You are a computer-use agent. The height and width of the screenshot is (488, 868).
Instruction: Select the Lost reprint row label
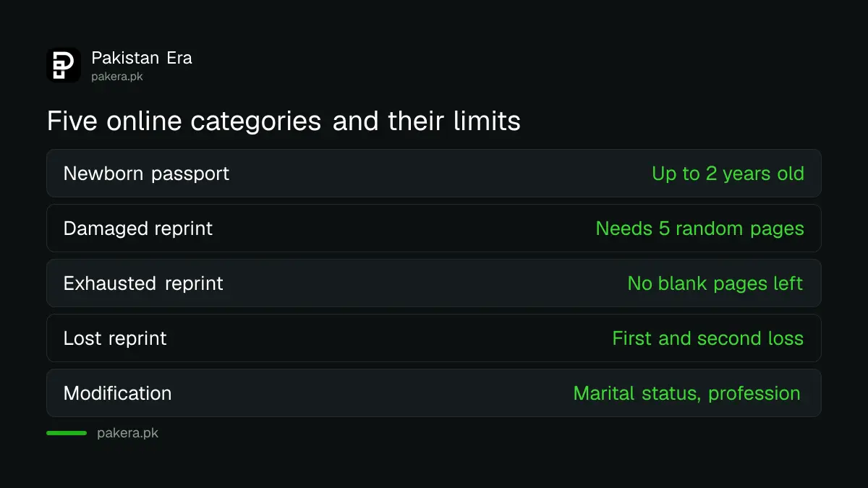tap(115, 338)
